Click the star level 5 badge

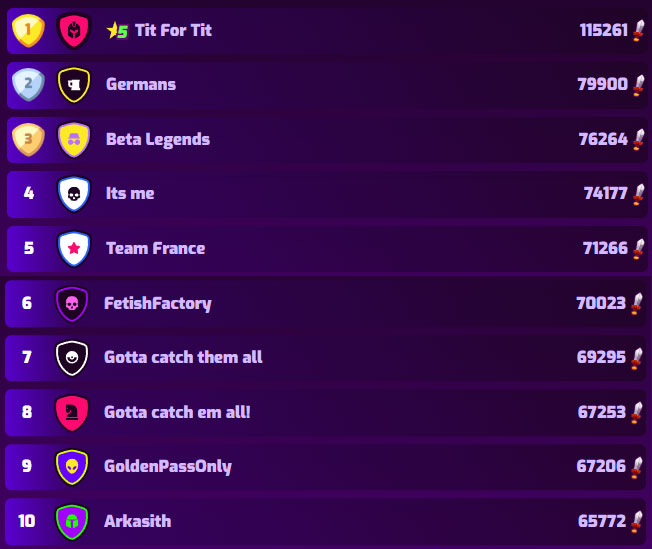point(117,30)
